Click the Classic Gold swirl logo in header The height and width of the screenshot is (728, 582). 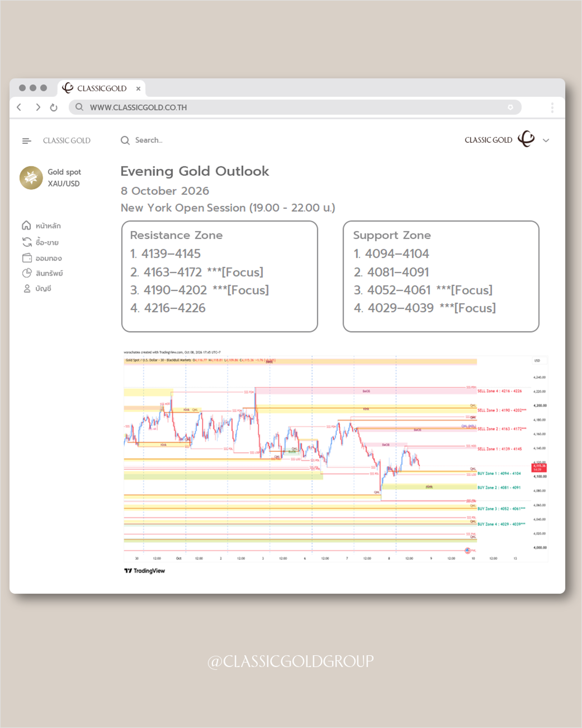click(526, 139)
